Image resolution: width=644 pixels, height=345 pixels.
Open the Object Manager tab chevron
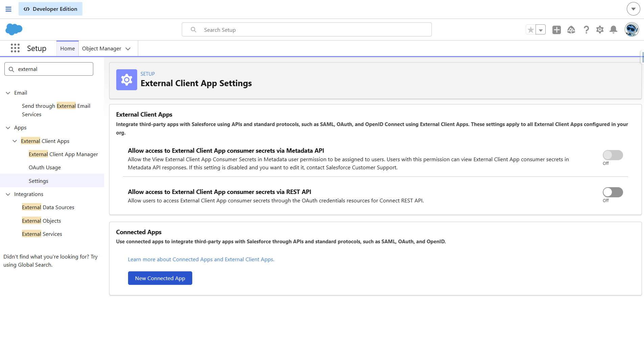[128, 49]
